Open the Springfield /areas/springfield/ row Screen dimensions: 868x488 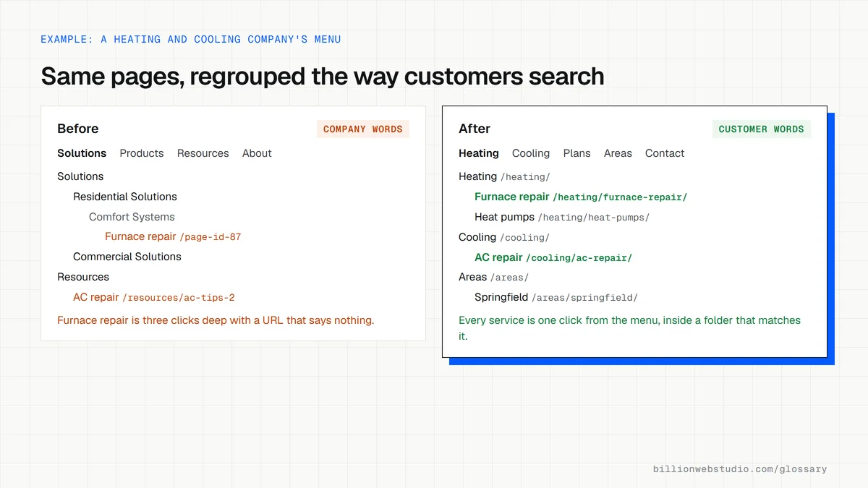pyautogui.click(x=556, y=297)
